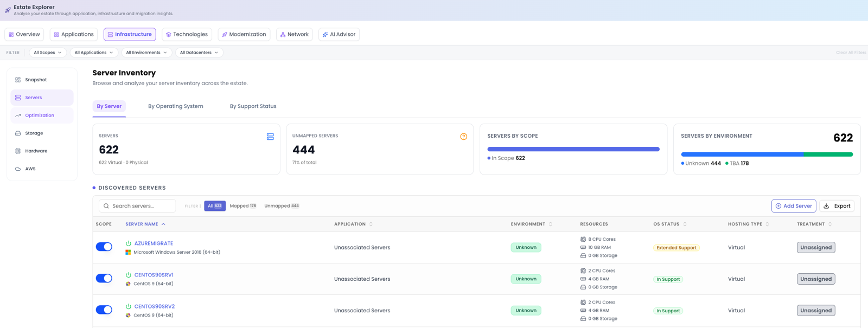The width and height of the screenshot is (868, 328).
Task: Click the CentOS logo under CENTOS90SRV1
Action: pos(128,284)
